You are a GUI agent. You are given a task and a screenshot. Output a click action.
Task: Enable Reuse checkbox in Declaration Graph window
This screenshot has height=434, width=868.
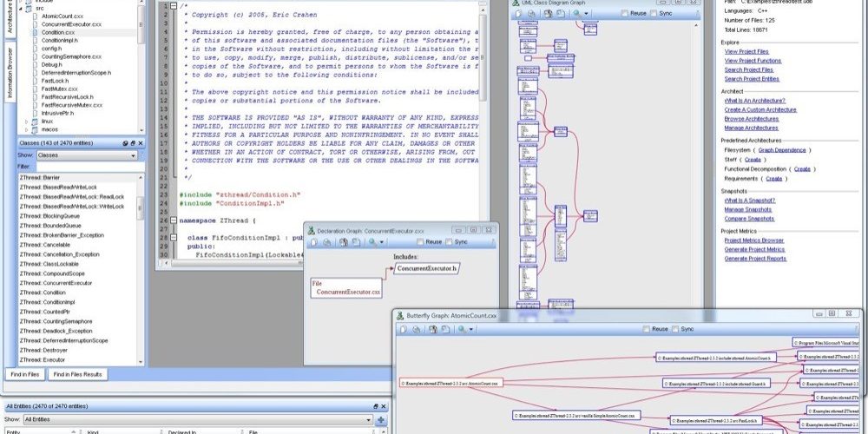pyautogui.click(x=420, y=242)
